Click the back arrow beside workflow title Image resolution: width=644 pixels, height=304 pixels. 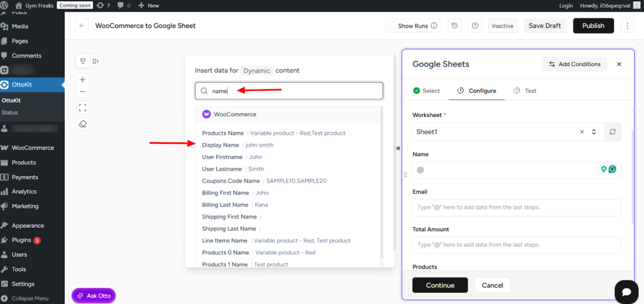tap(82, 26)
